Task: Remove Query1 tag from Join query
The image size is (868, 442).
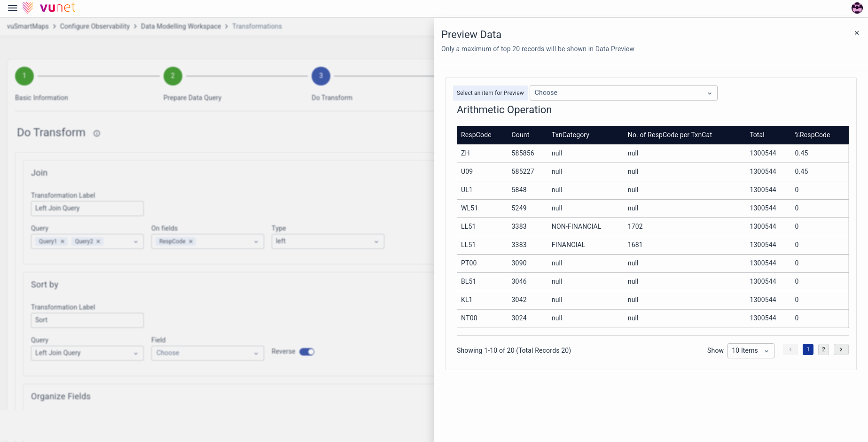Action: [x=63, y=241]
